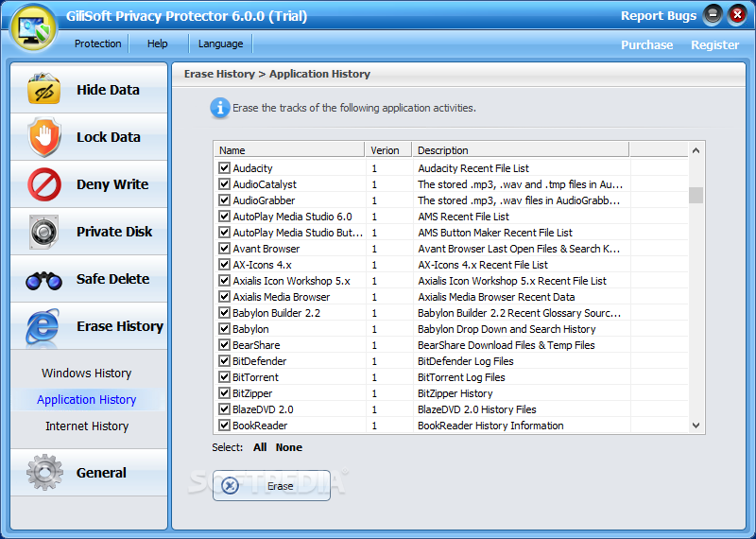This screenshot has height=539, width=756.
Task: Toggle the Babylon Builder 2.2 checkbox
Action: pos(224,313)
